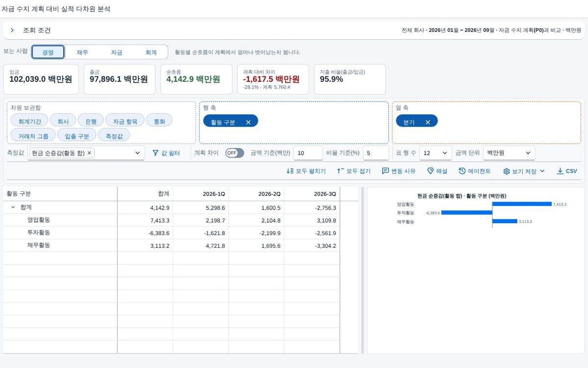Select the 영업활동 row label
The image size is (588, 368).
coord(39,220)
